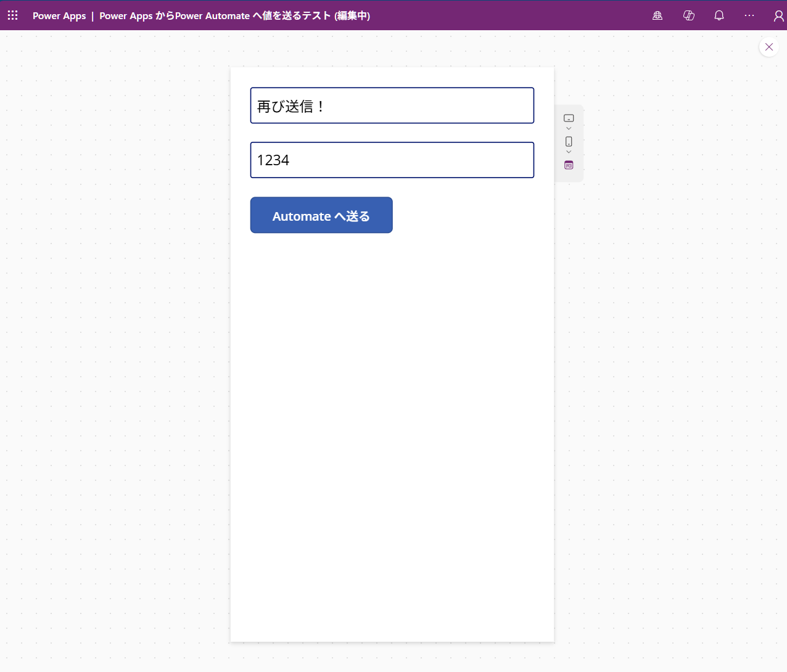The image size is (787, 672).
Task: Expand the tablet device chevron
Action: pos(569,129)
